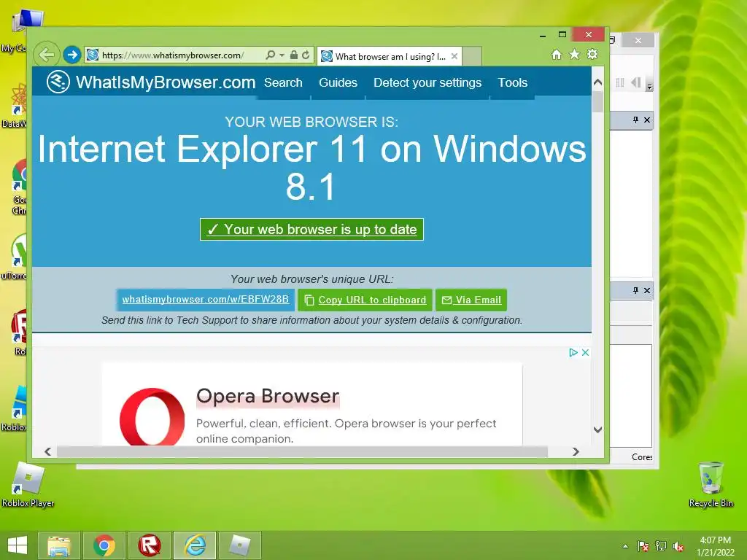Click the horizontal scrollbar right arrow
747x560 pixels.
576,451
